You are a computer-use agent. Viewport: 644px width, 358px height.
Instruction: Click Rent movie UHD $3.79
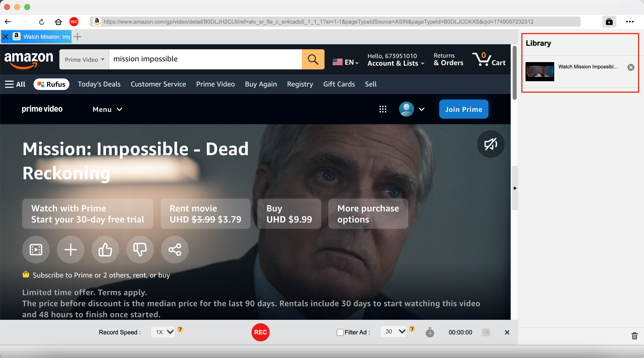(x=206, y=214)
